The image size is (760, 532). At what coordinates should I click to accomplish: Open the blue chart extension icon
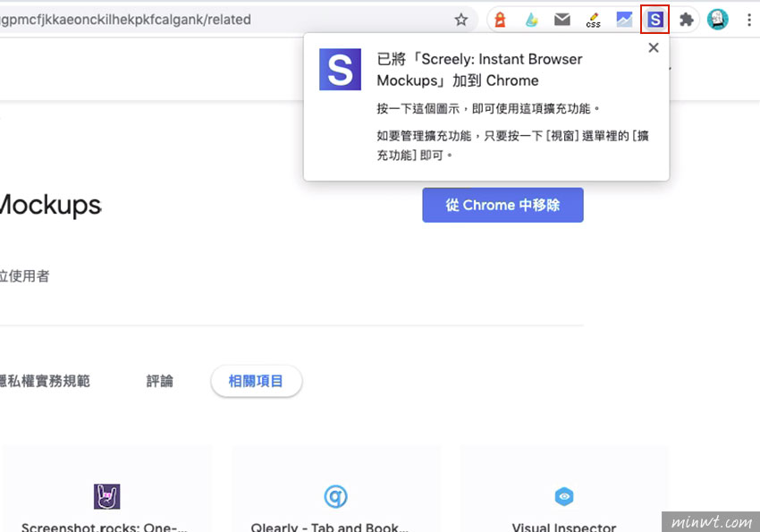(x=624, y=20)
